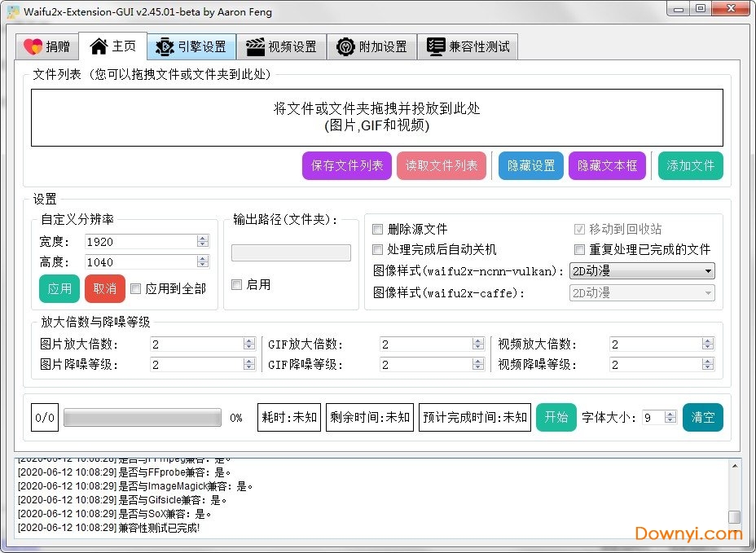
Task: Check 重复处理已完成的文件 reprocess option
Action: tap(579, 249)
